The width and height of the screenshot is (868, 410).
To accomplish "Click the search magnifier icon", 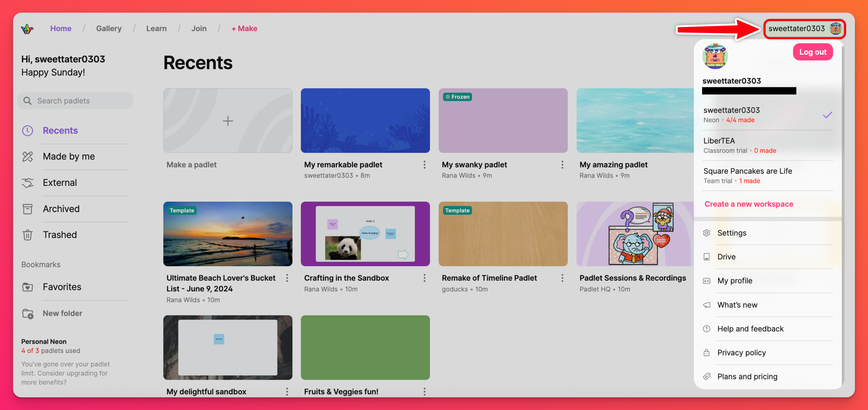I will tap(27, 101).
